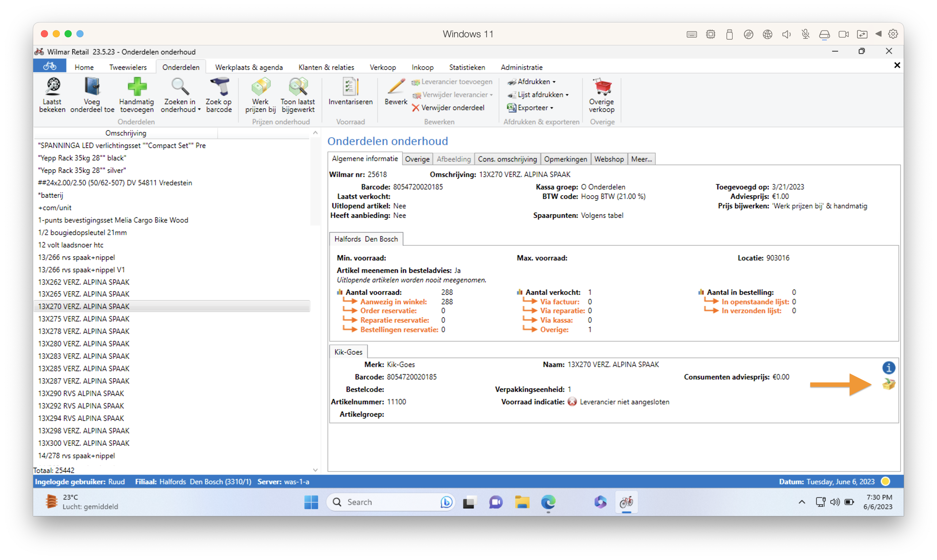This screenshot has height=560, width=937.
Task: Open the Webshop tab
Action: pyautogui.click(x=609, y=159)
